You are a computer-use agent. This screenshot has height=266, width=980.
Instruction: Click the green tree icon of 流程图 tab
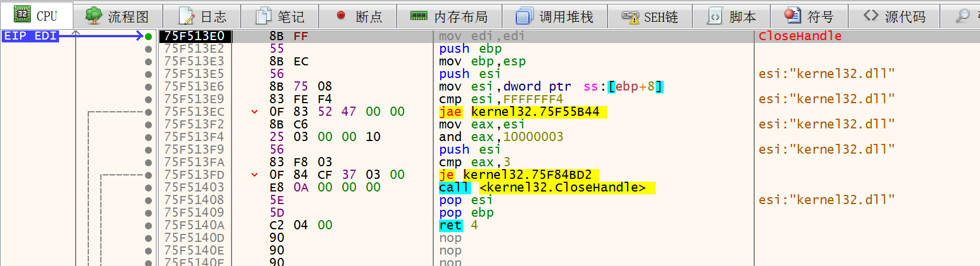[93, 15]
